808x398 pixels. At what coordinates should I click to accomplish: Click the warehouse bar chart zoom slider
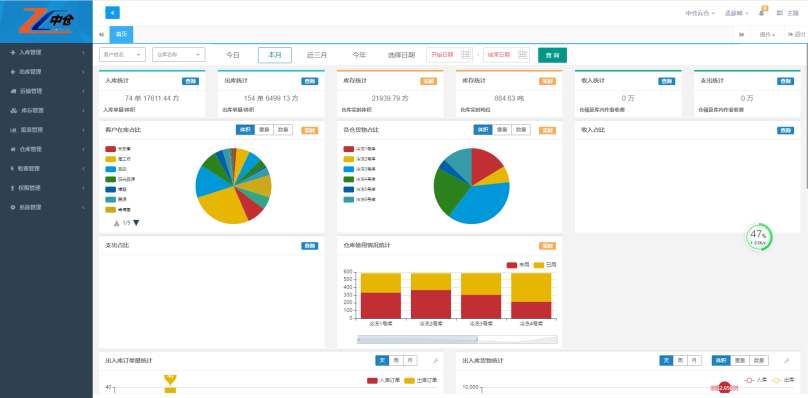point(457,339)
